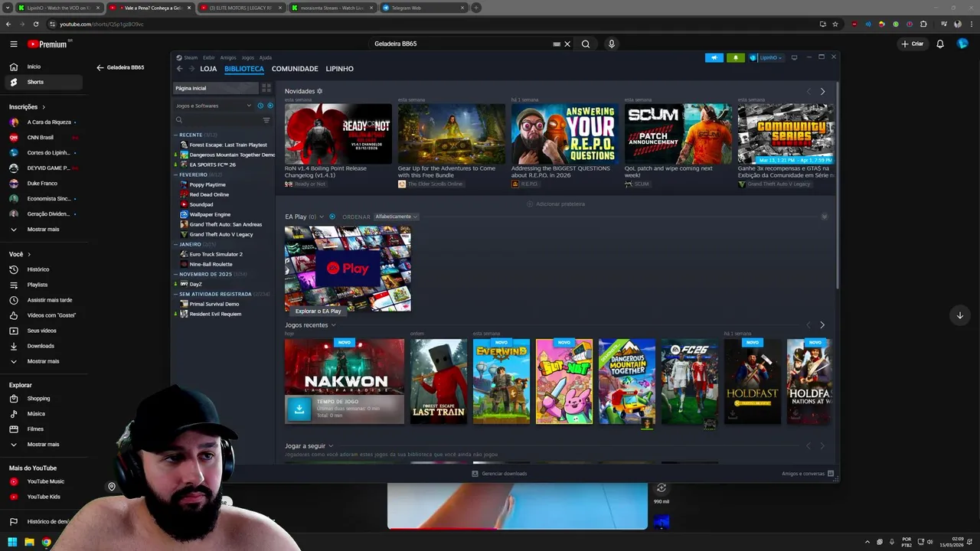Open the Jogar a seguir shelf dropdown

(x=332, y=446)
